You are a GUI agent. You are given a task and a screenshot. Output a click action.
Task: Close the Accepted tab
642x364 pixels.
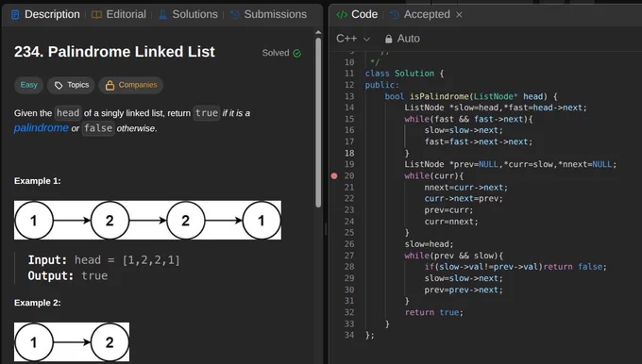[x=459, y=15]
